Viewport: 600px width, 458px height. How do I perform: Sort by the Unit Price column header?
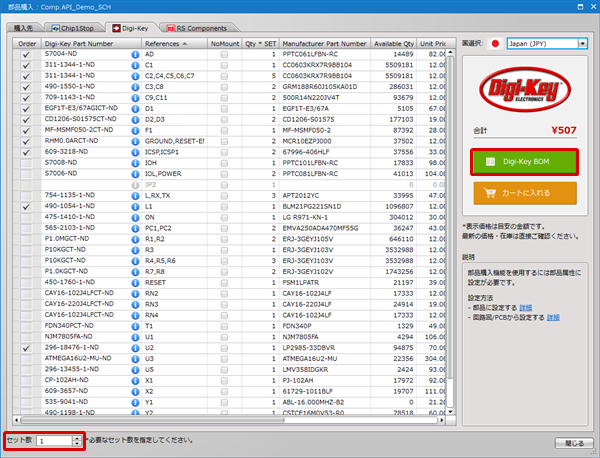(432, 44)
